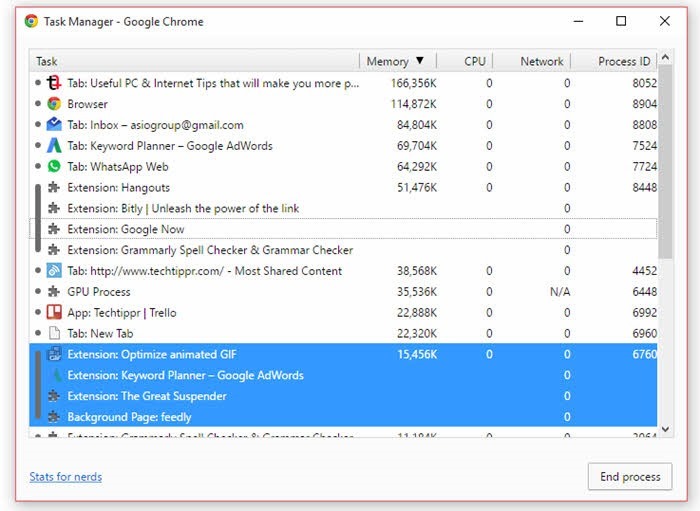Click the puzzle icon beside Extension: Hangouts
Screen dimensions: 700x511
pyautogui.click(x=54, y=187)
